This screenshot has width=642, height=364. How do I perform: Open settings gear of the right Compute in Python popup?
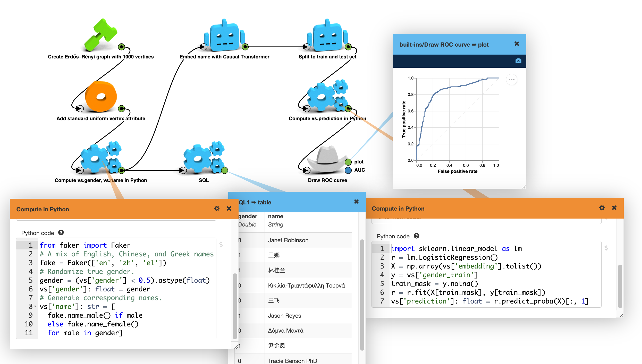click(x=602, y=208)
